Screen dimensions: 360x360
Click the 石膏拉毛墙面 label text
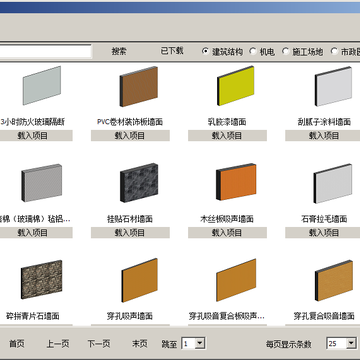(x=324, y=219)
